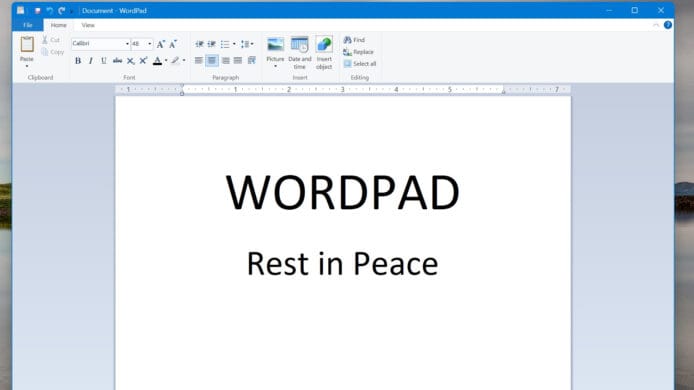The height and width of the screenshot is (390, 694).
Task: Justify the paragraph text
Action: [x=238, y=61]
